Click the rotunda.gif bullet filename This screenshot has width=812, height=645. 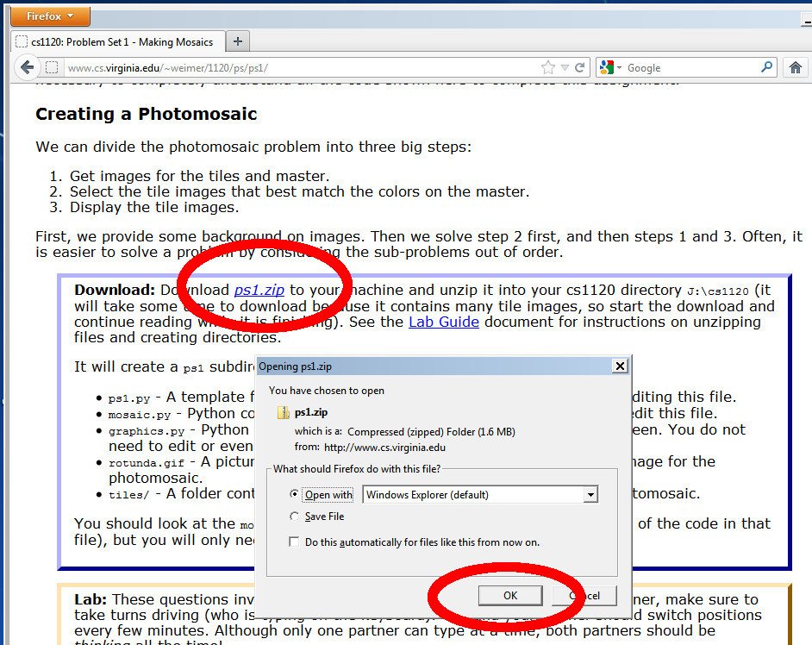(x=146, y=463)
